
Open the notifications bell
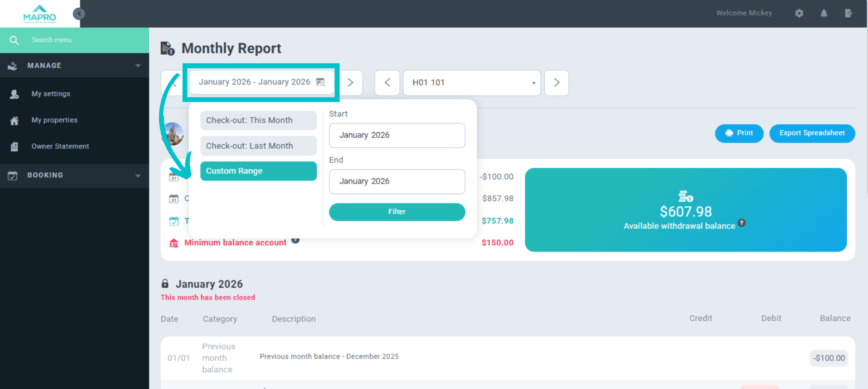click(x=824, y=13)
